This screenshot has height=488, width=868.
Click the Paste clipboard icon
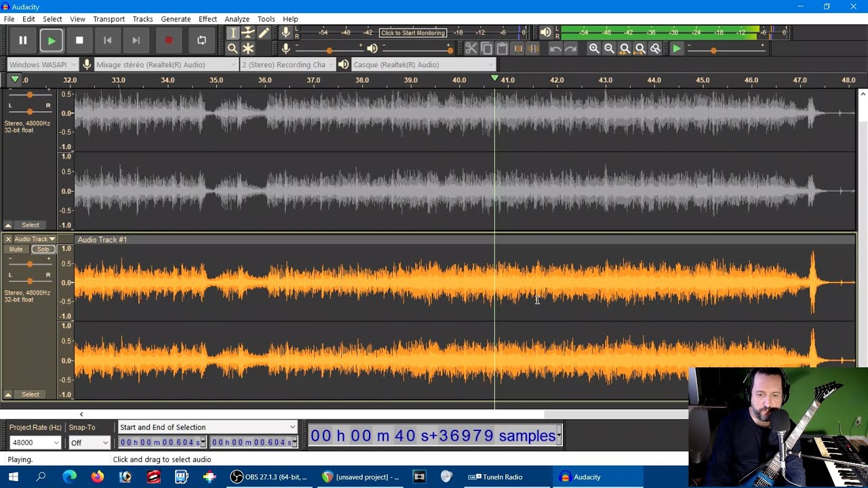[x=502, y=48]
